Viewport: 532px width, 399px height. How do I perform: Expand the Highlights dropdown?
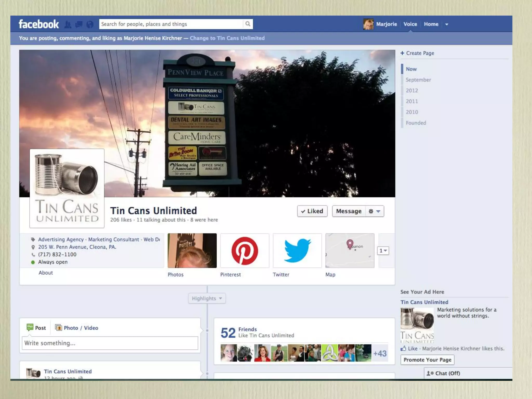[207, 298]
